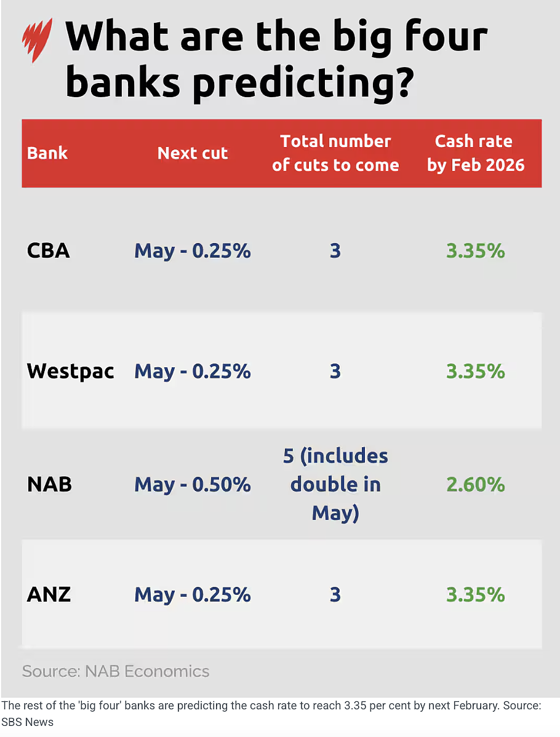Click 'Cash rate by Feb 2026' header
Screen dimensions: 560x737
(x=475, y=153)
